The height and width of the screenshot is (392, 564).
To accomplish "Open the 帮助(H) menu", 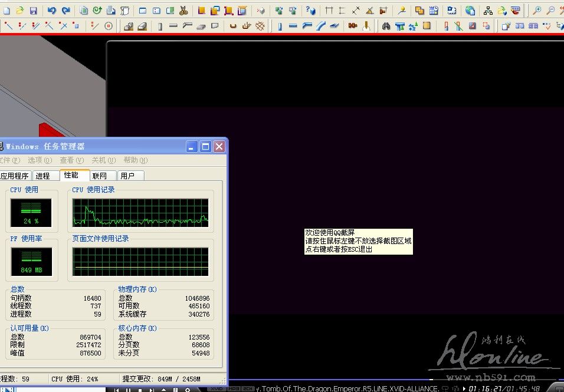I will click(x=135, y=160).
